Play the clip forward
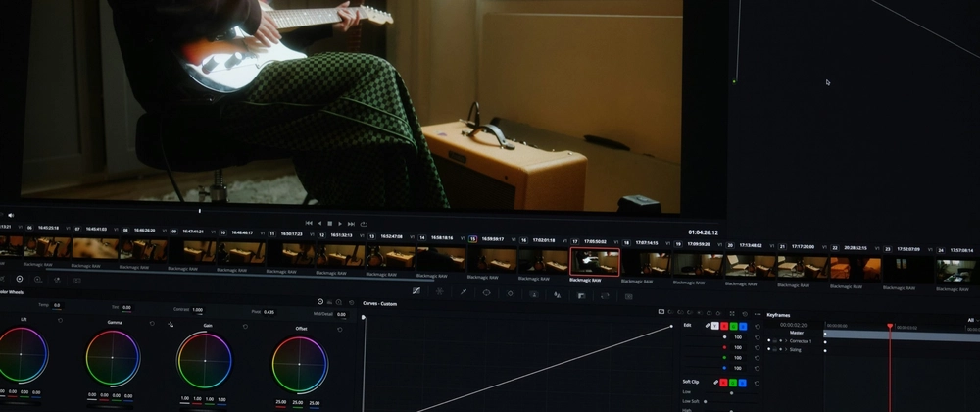The height and width of the screenshot is (412, 980). point(340,224)
